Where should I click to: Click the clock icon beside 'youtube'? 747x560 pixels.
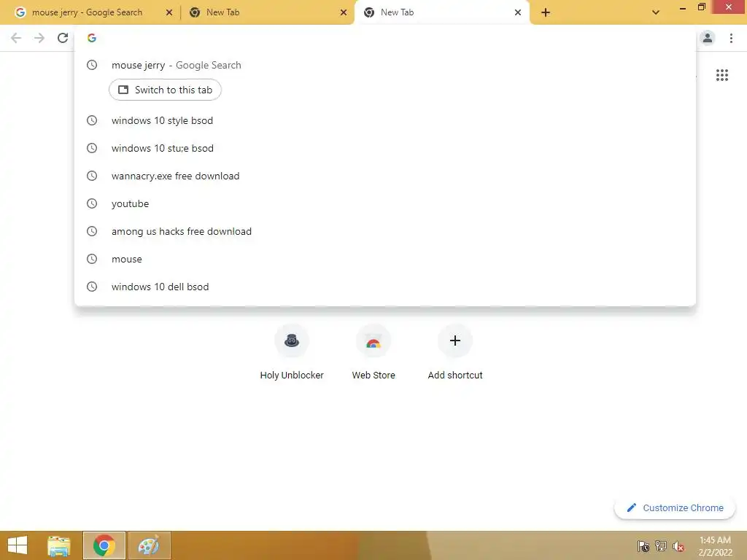coord(92,203)
